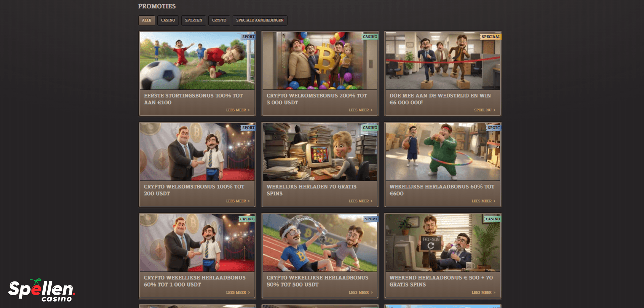Read more about Weekend Herlaadbonus

click(483, 293)
